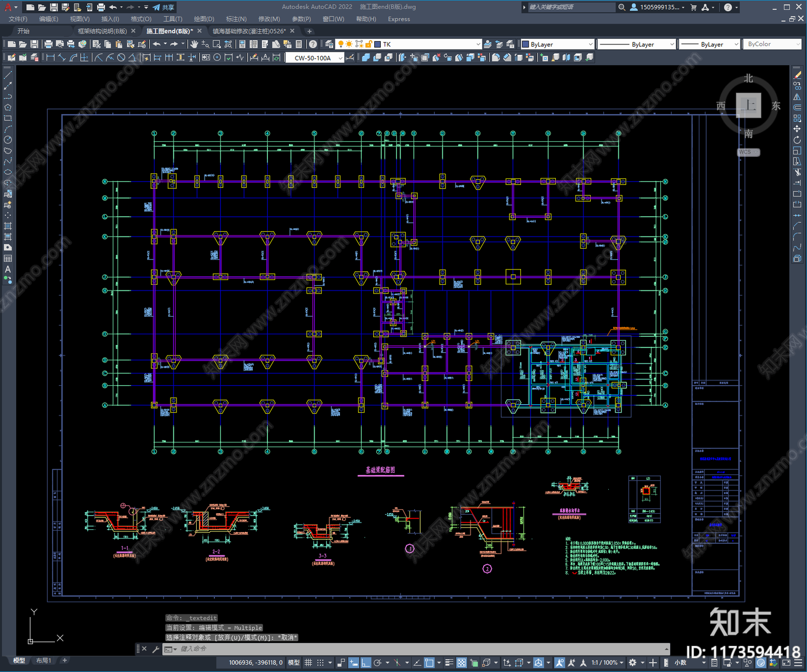
Task: Select the Line tool in draw toolbar
Action: click(8, 75)
